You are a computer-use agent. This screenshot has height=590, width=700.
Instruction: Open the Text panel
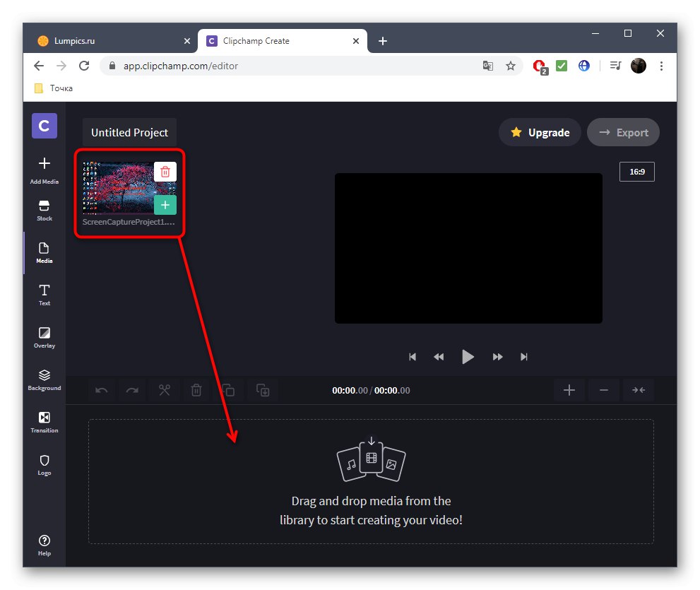[44, 295]
